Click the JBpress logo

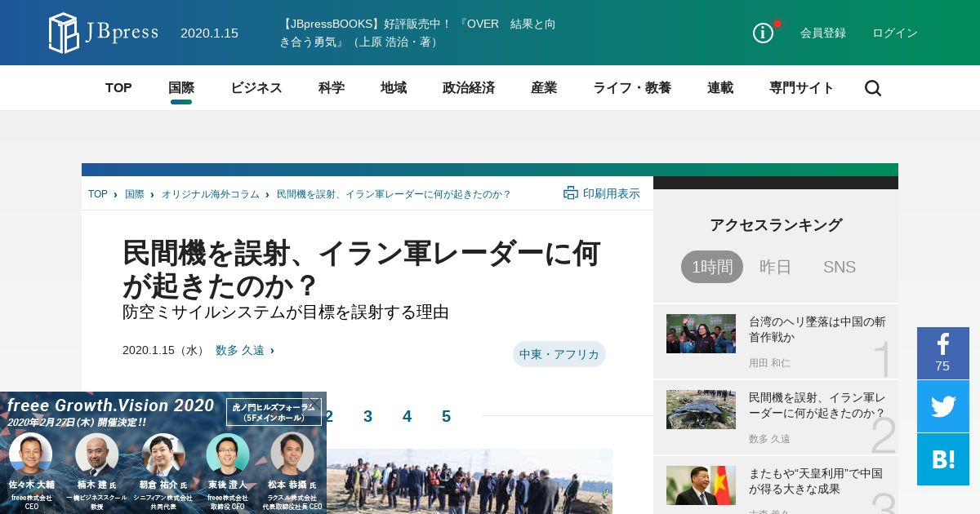click(x=104, y=33)
